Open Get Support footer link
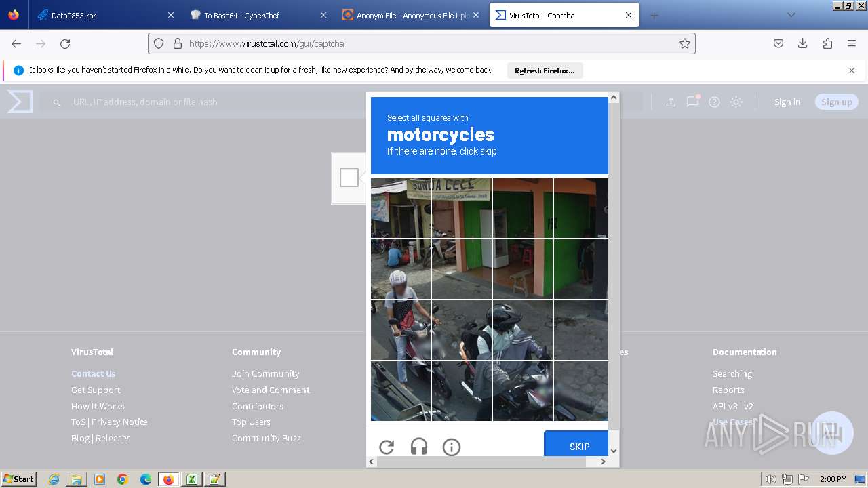The width and height of the screenshot is (868, 488). [96, 390]
